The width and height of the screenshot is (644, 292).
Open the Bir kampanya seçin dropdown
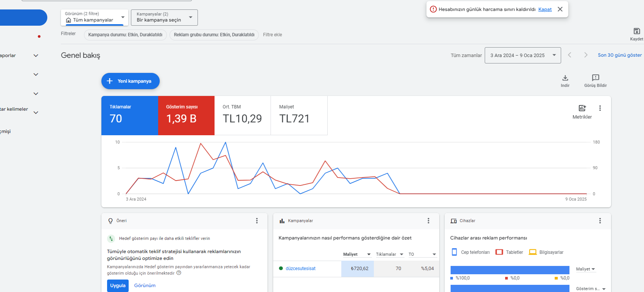[164, 17]
